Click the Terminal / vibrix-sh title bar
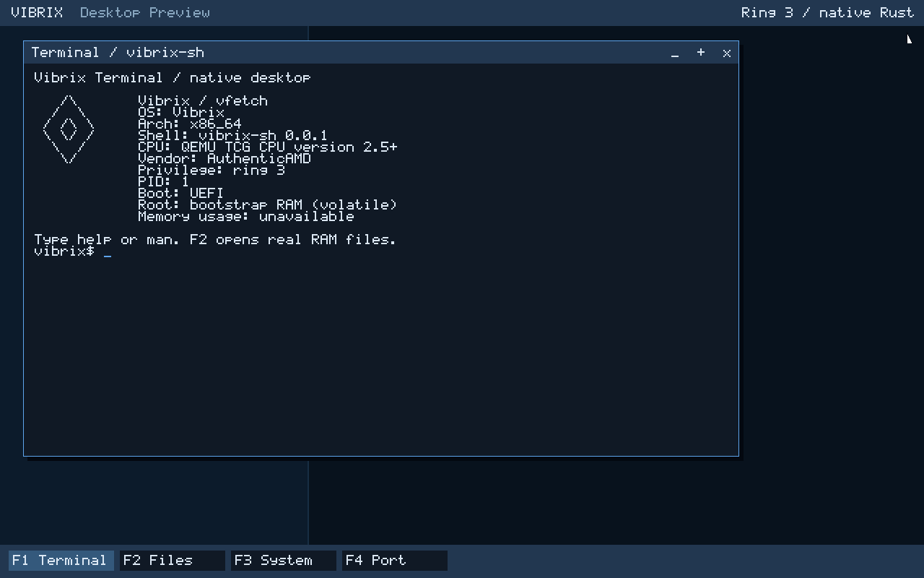Viewport: 924px width, 578px height. tap(381, 53)
